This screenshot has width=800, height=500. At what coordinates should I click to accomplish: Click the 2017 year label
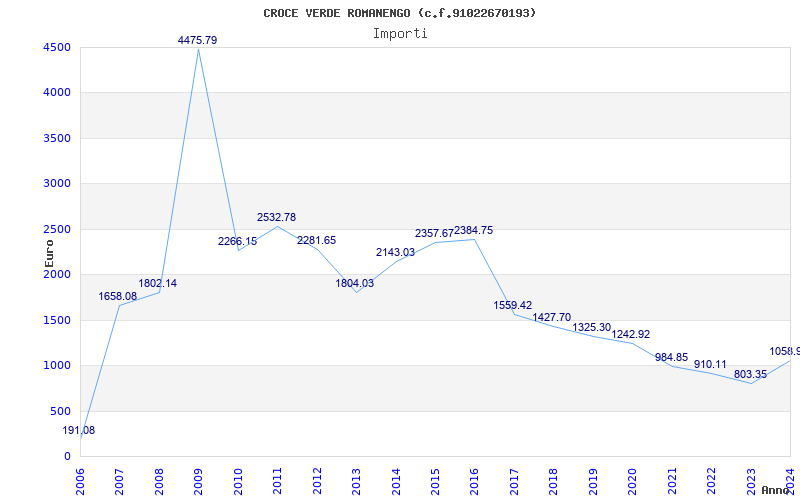(514, 481)
